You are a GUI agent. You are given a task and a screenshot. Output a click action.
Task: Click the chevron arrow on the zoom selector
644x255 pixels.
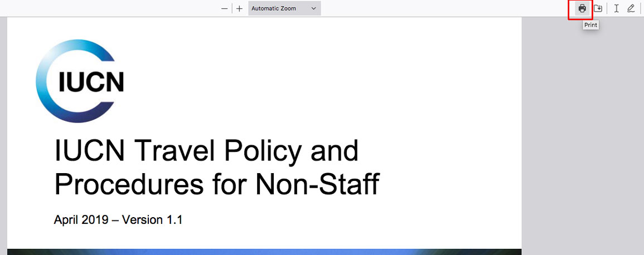click(x=313, y=8)
